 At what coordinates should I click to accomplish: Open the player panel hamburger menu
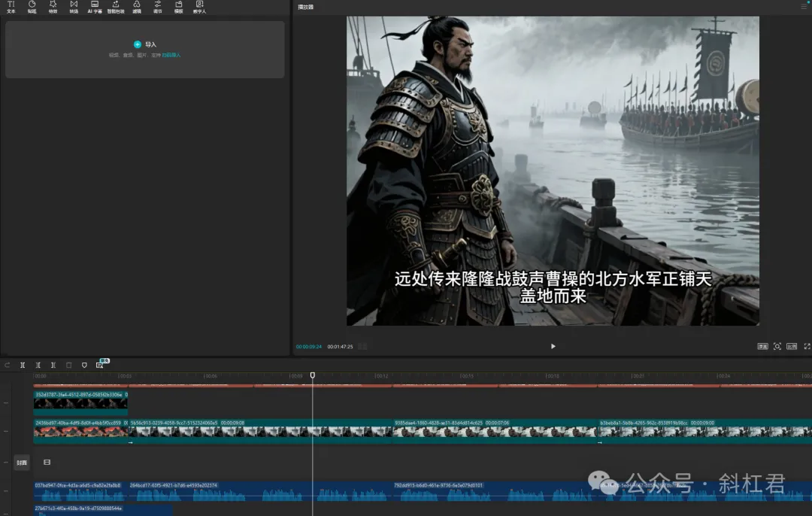[x=804, y=6]
